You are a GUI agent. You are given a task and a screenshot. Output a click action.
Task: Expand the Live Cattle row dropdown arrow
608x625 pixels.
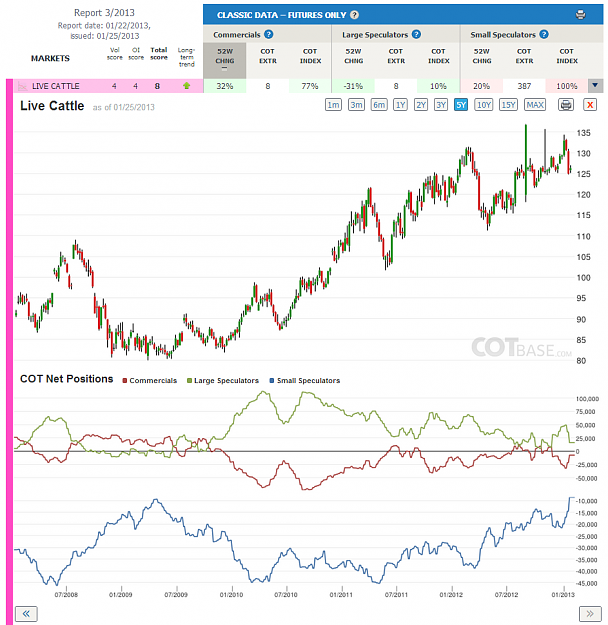tap(595, 85)
